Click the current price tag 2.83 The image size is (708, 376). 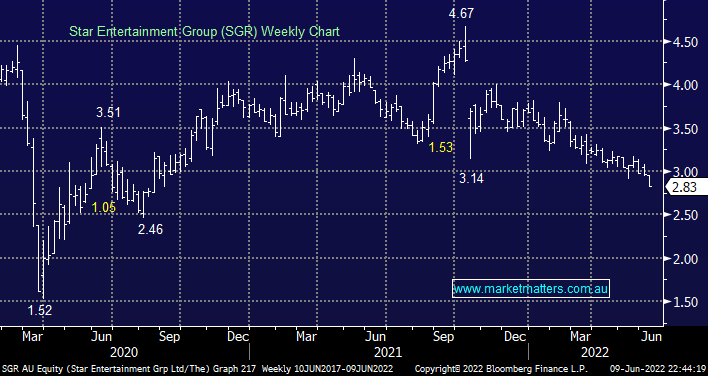pos(687,187)
